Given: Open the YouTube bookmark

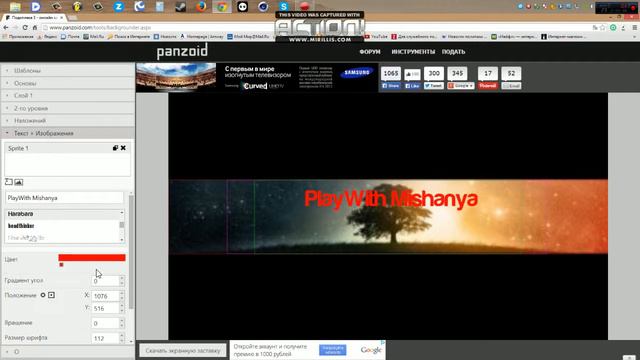Looking at the screenshot, I should tap(376, 37).
